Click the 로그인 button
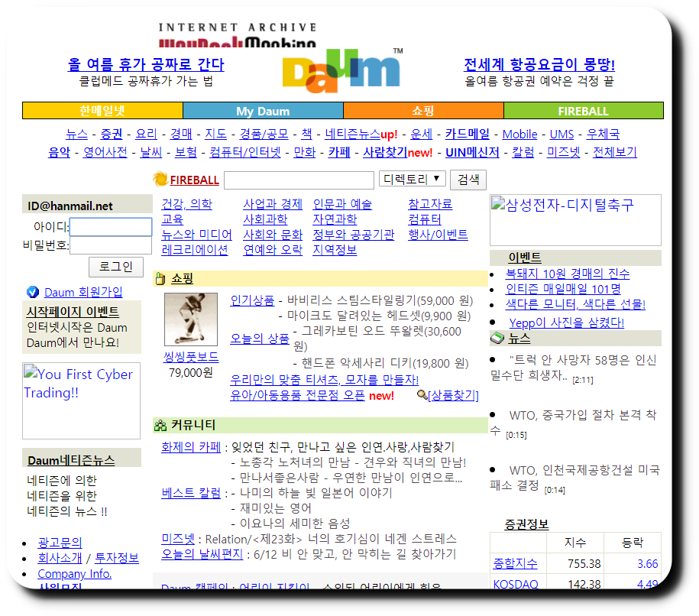699x616 pixels. pyautogui.click(x=116, y=267)
